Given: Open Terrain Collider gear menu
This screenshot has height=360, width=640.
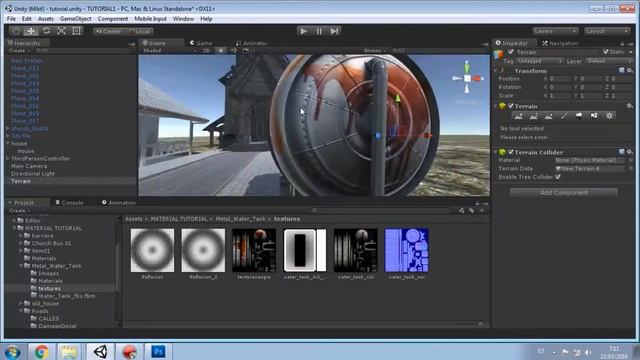Looking at the screenshot, I should click(x=630, y=152).
